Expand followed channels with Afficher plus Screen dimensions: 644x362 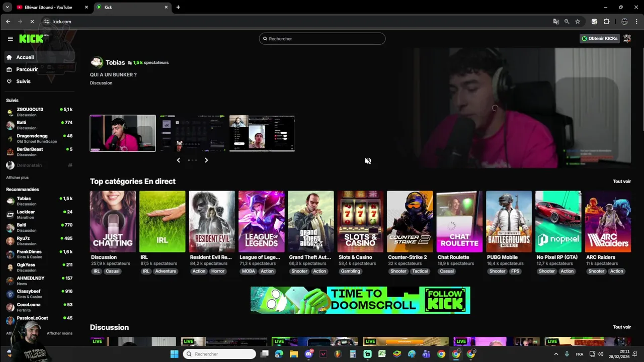tap(17, 177)
